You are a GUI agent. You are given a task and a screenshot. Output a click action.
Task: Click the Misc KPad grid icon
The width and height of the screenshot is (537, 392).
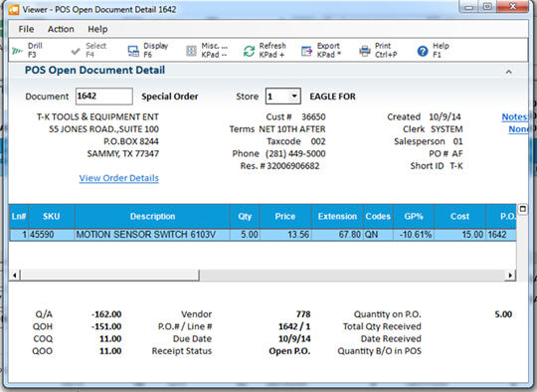click(191, 51)
